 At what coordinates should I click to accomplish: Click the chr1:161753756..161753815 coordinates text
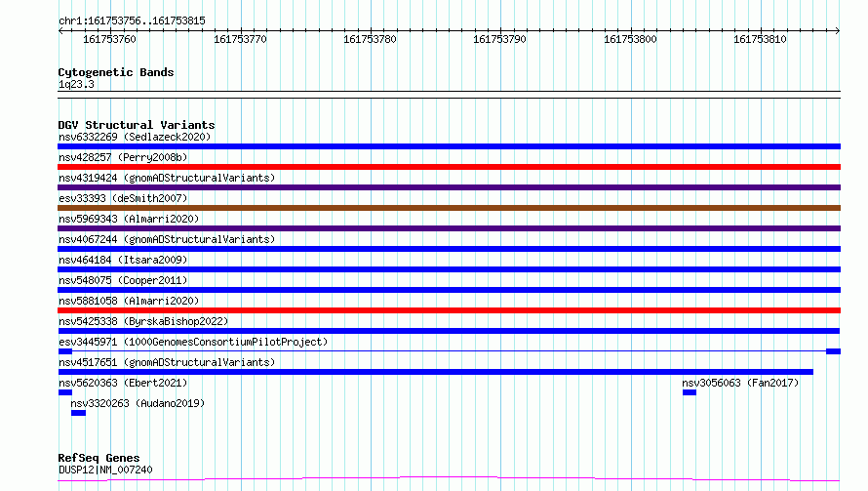[x=132, y=21]
